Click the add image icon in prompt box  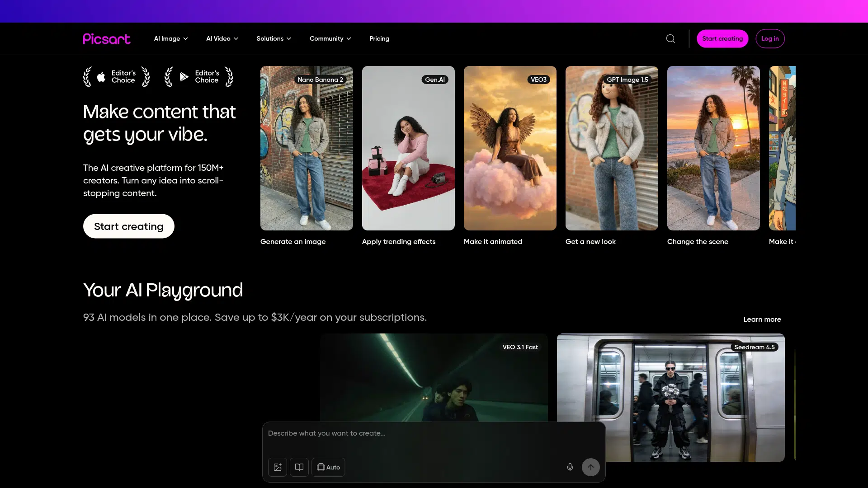click(x=278, y=467)
